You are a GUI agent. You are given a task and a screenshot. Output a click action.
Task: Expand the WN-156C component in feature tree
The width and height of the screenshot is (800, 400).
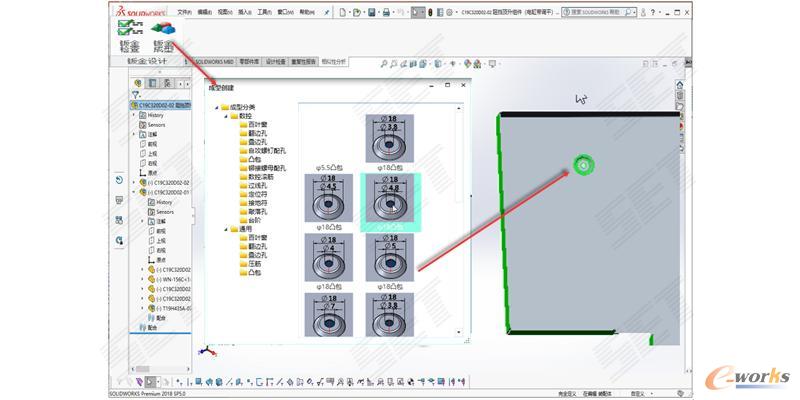(x=142, y=279)
